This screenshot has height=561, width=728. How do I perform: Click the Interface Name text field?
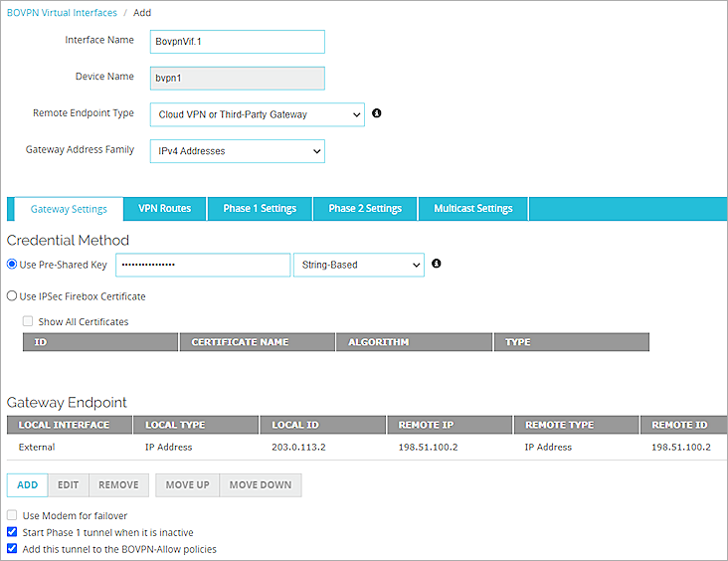pyautogui.click(x=237, y=41)
